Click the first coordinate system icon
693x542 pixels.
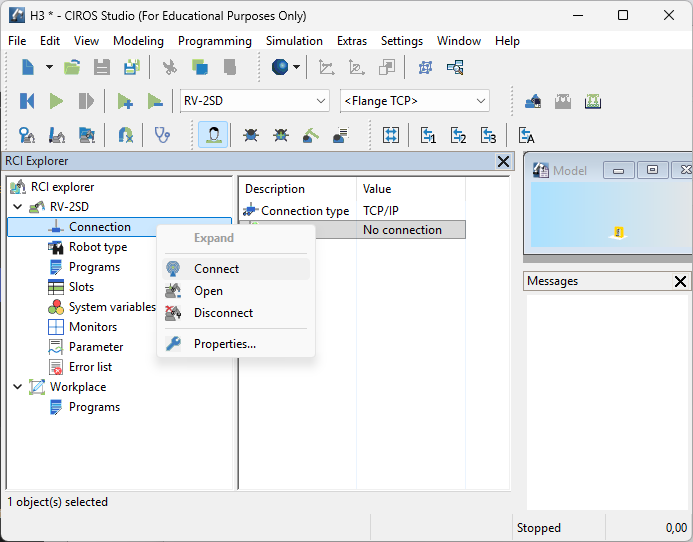pos(327,68)
